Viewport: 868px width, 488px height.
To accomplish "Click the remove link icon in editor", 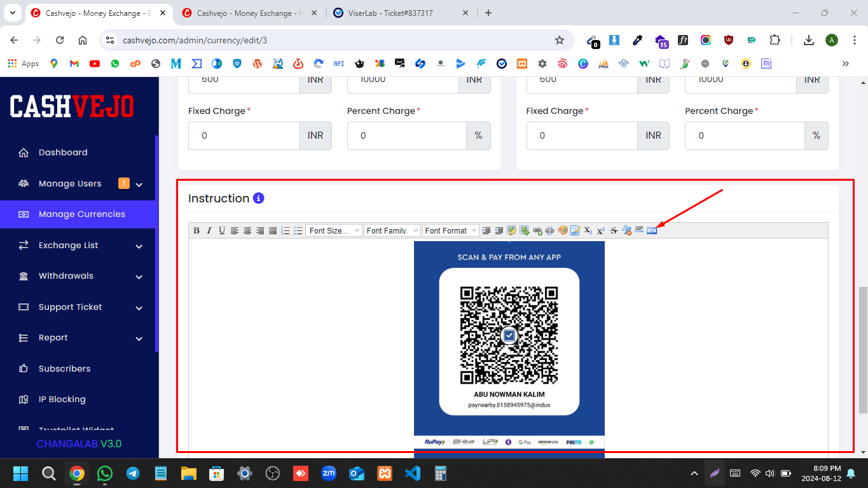I will click(x=549, y=230).
